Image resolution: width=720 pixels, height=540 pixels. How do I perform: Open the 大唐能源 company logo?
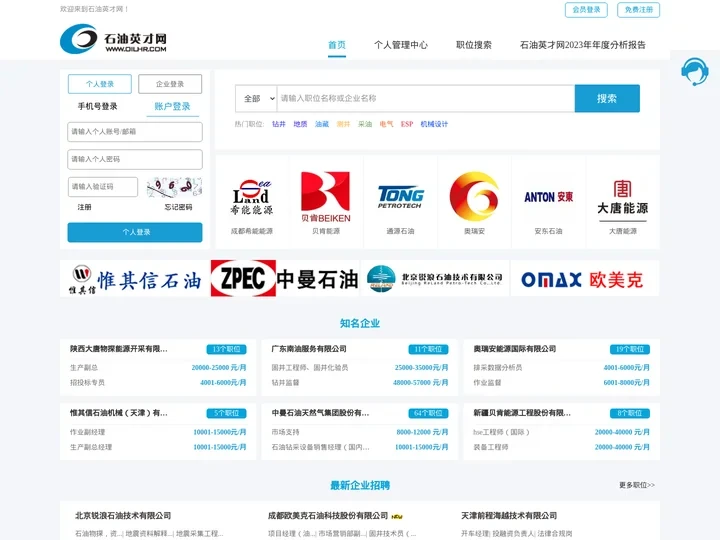click(x=623, y=201)
